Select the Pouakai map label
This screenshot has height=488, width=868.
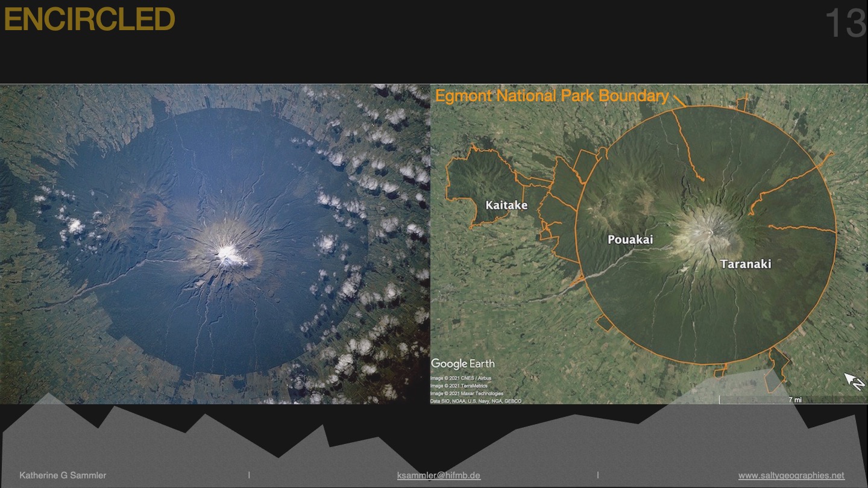(630, 240)
